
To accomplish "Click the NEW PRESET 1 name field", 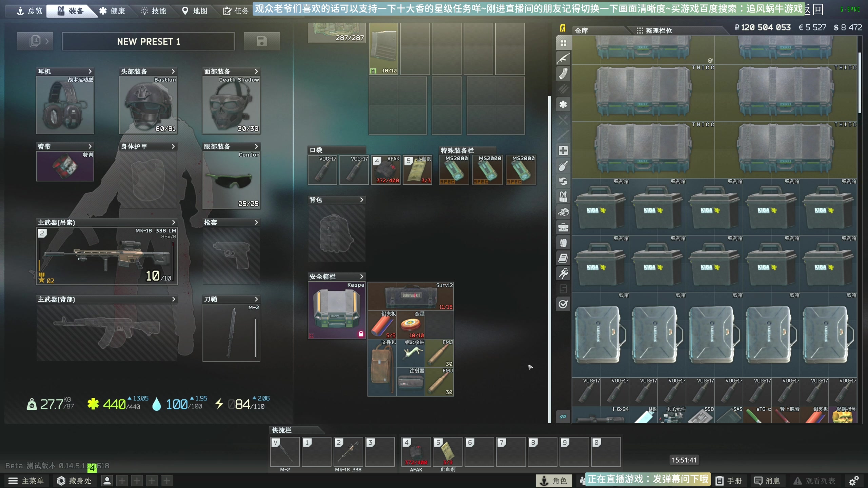I will [149, 41].
